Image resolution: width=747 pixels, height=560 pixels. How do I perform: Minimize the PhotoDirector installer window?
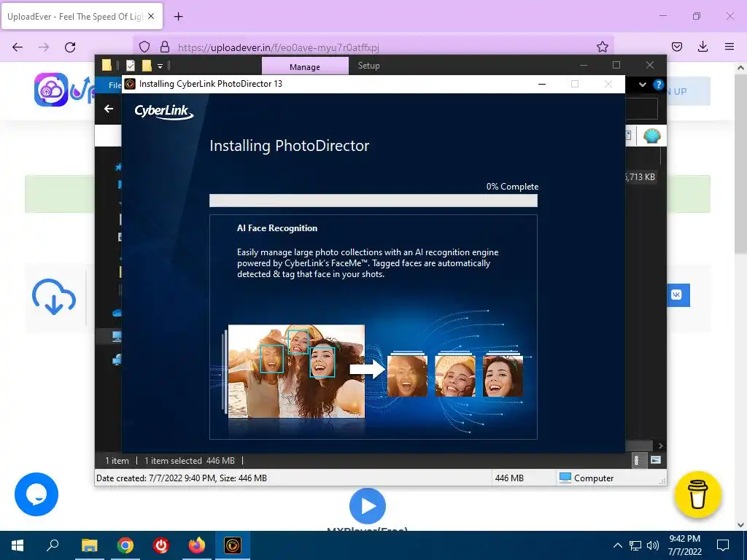pos(542,84)
